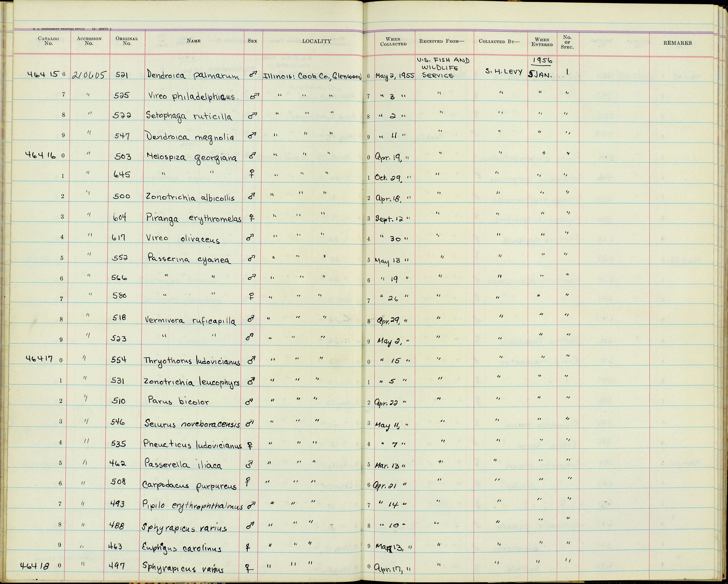Click the 'Remarks' column header
The height and width of the screenshot is (584, 728).
[x=677, y=43]
